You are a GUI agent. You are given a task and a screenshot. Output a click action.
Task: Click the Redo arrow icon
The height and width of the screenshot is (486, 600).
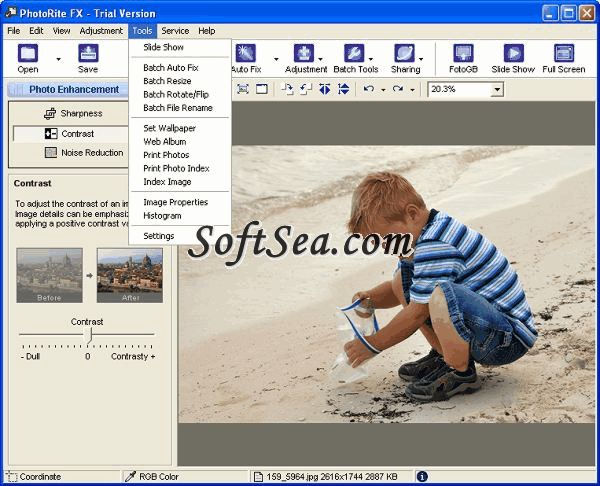[398, 89]
